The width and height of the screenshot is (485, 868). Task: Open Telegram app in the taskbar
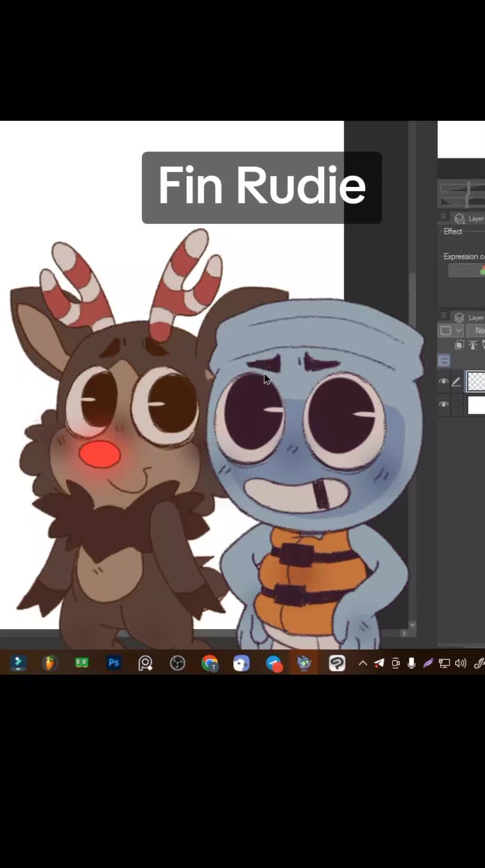click(x=274, y=664)
